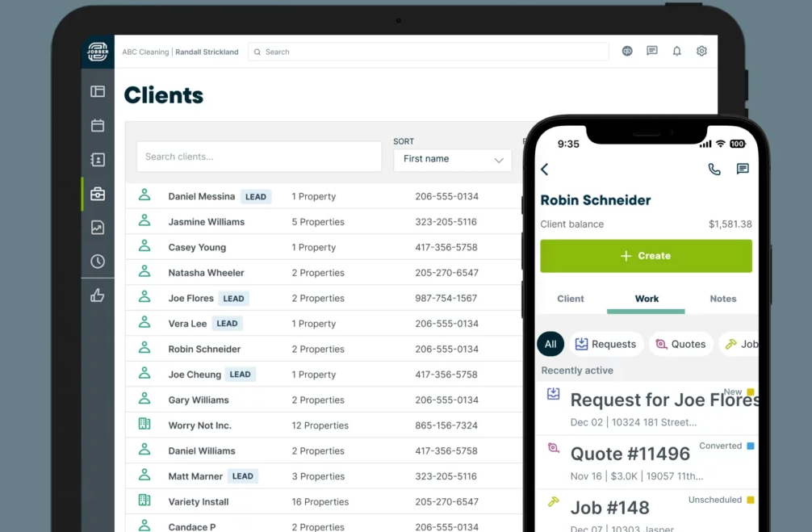The image size is (812, 532).
Task: Open the notifications bell icon
Action: tap(676, 51)
